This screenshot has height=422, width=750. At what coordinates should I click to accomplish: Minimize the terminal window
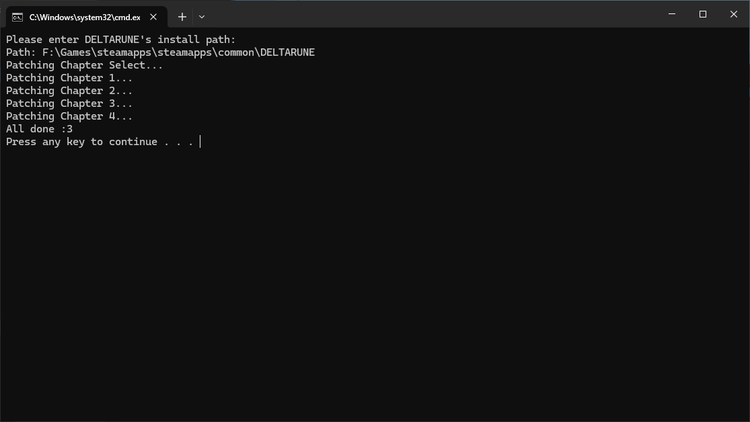point(672,14)
